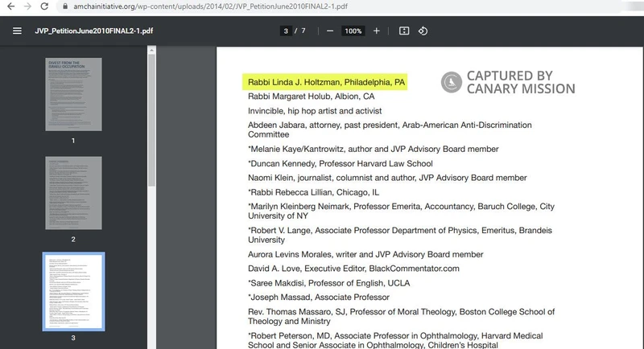644x349 pixels.
Task: Click the Rabbi Margaret Holub line
Action: coord(312,96)
